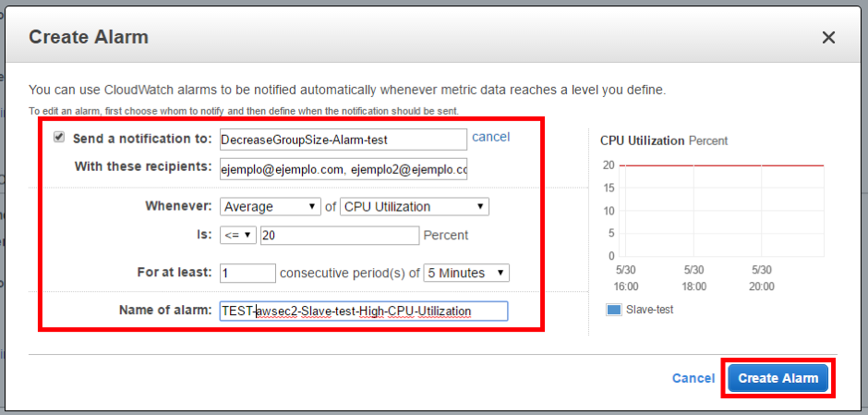
Task: Click the Create Alarm dialog title
Action: [x=89, y=38]
